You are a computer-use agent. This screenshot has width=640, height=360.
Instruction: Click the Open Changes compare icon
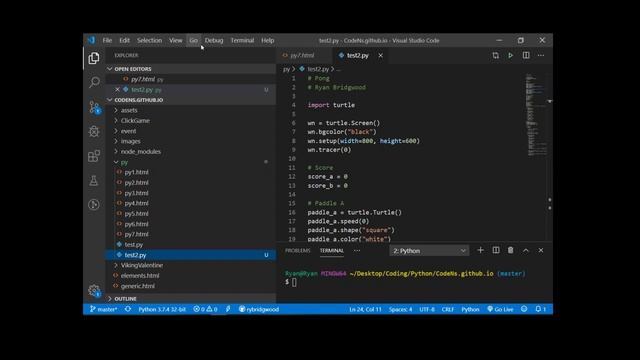495,55
